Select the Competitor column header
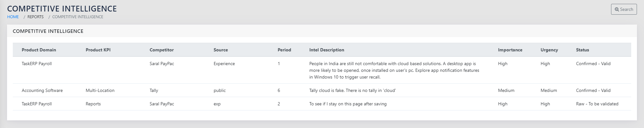Viewport: 644px width, 128px height. click(x=162, y=50)
